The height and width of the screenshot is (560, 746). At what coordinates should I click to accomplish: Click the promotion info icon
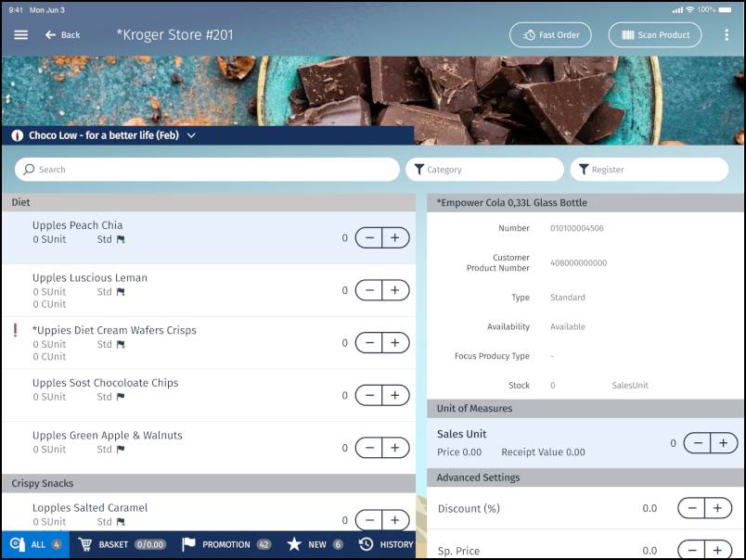[x=17, y=135]
